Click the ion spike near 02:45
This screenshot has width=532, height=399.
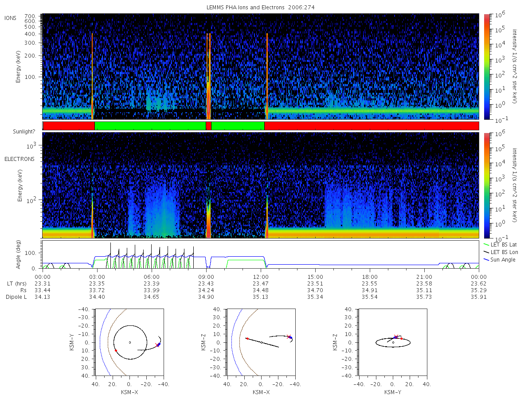92,75
